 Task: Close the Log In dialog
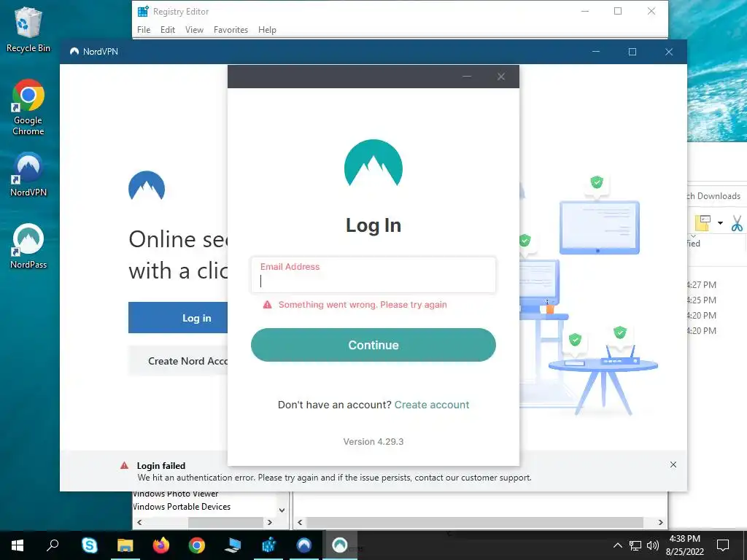click(500, 77)
